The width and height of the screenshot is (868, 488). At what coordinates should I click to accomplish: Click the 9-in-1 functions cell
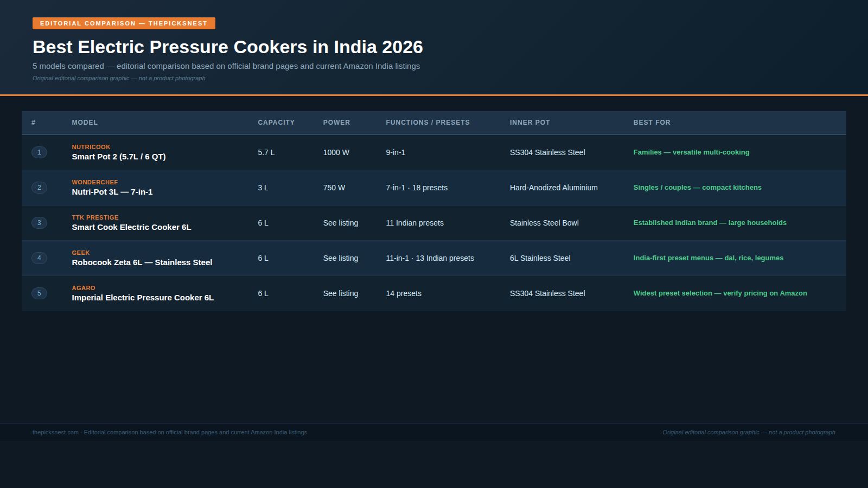[x=395, y=152]
